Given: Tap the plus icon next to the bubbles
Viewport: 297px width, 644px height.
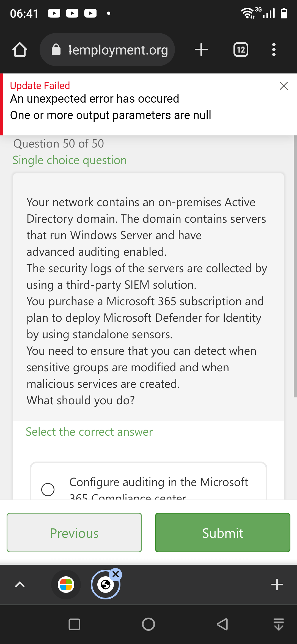Looking at the screenshot, I should click(277, 585).
